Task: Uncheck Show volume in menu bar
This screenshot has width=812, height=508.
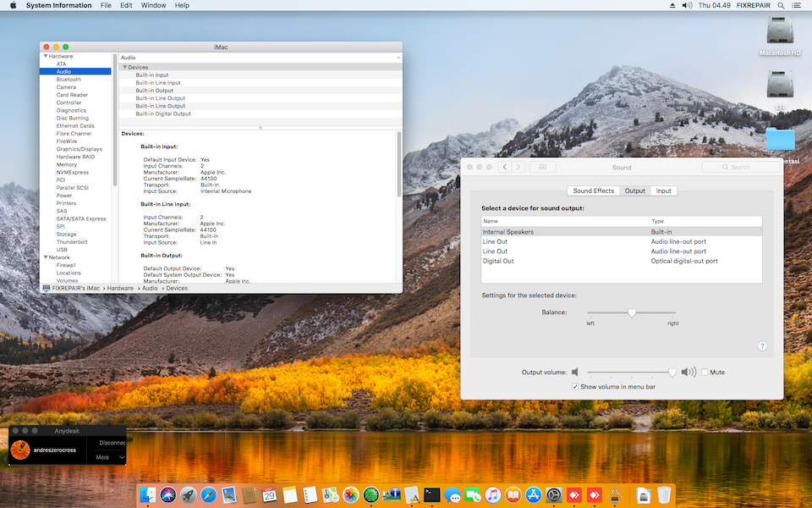Action: coord(575,386)
